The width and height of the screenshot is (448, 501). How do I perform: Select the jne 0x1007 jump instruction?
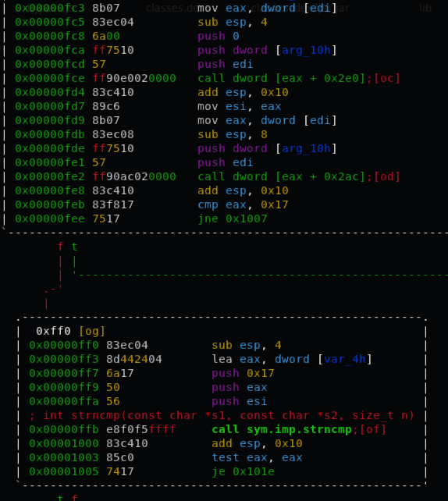tap(233, 219)
